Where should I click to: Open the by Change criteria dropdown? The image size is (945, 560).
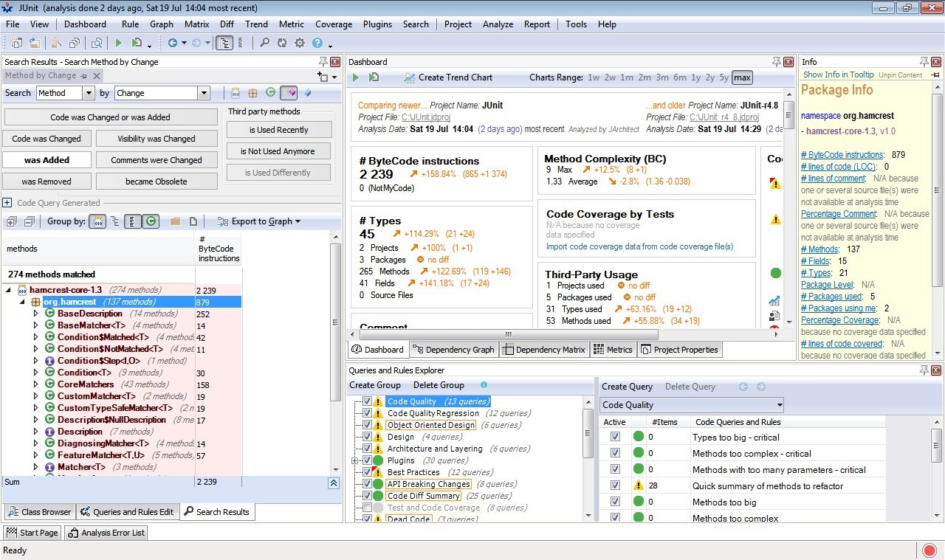click(x=204, y=93)
